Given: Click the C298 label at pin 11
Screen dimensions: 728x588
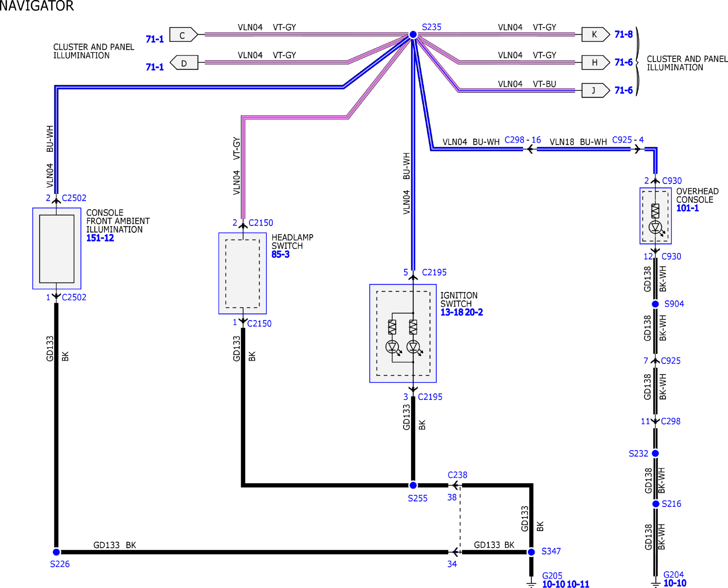Looking at the screenshot, I should [x=671, y=422].
